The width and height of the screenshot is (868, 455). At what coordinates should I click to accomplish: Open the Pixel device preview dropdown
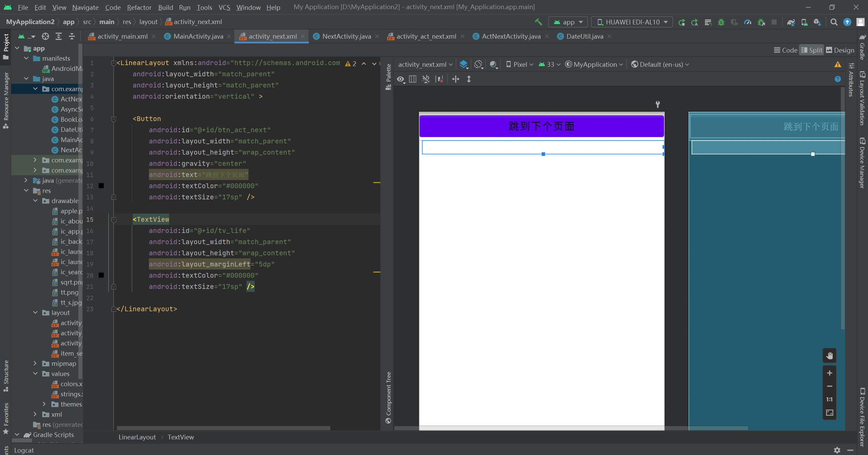click(520, 64)
